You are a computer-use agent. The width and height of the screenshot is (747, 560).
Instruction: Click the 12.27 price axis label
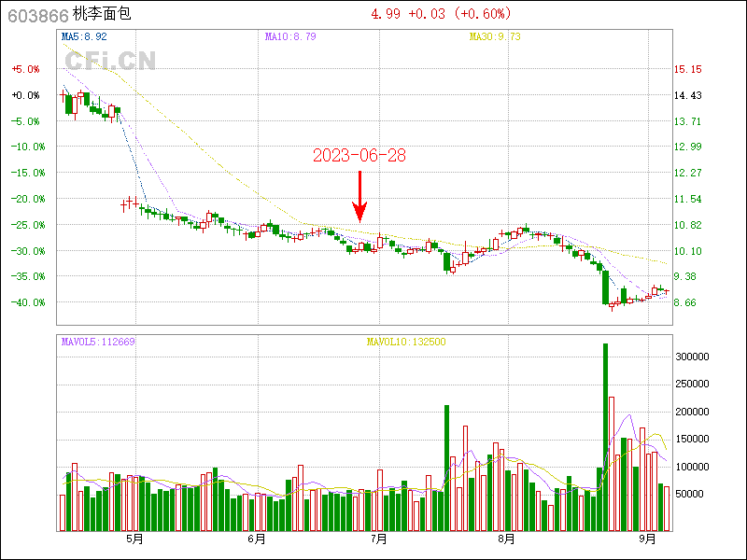[x=687, y=173]
